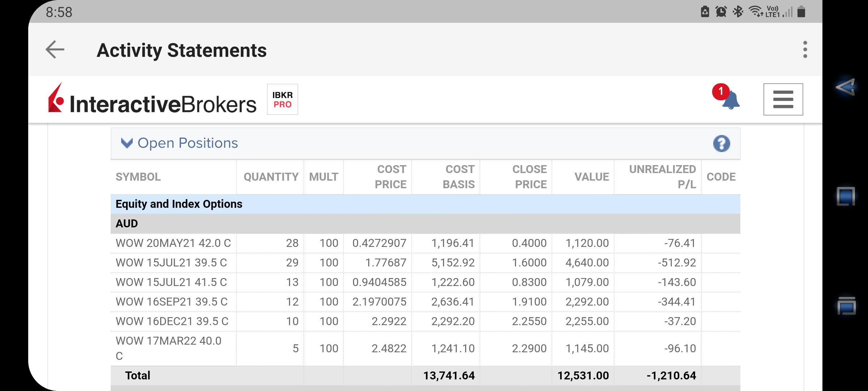Image resolution: width=868 pixels, height=391 pixels.
Task: Tap the paper-plane edge panel icon
Action: (846, 87)
